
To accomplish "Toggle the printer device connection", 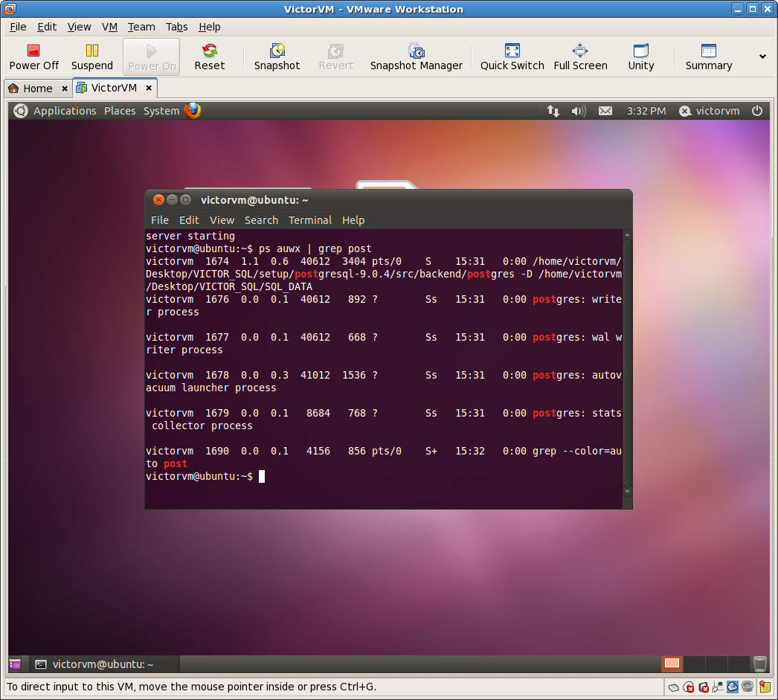I will pyautogui.click(x=733, y=687).
